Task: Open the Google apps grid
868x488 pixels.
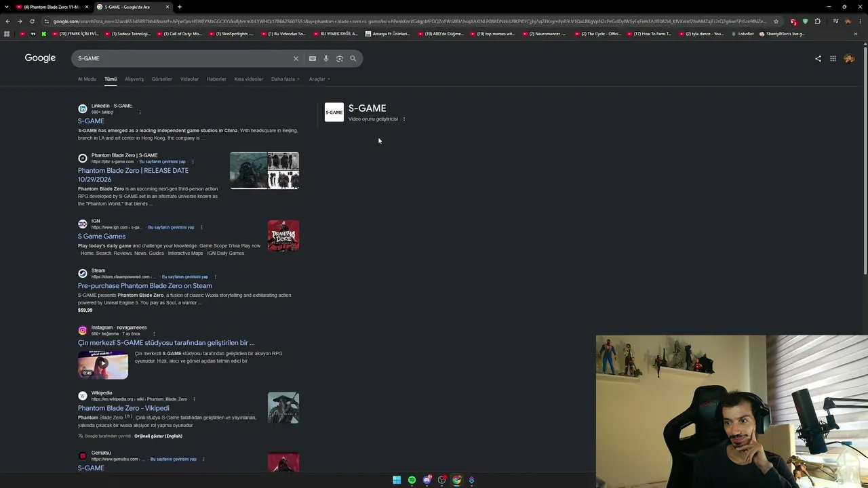Action: coord(833,58)
